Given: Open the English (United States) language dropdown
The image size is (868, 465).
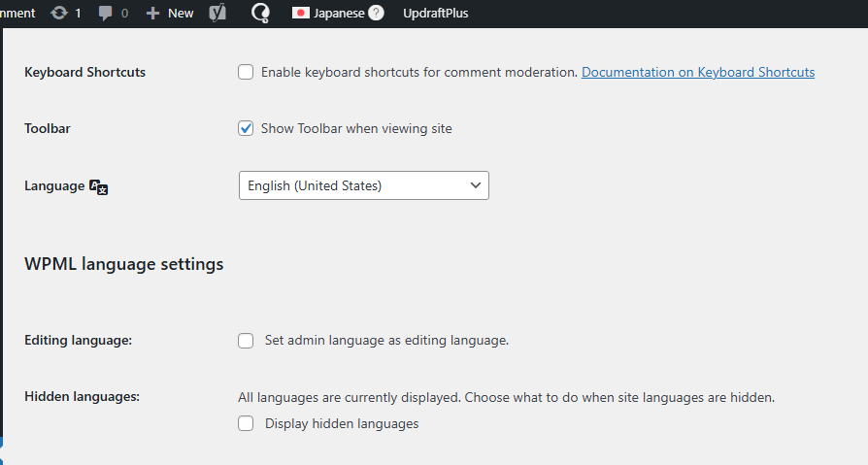Looking at the screenshot, I should coord(363,185).
